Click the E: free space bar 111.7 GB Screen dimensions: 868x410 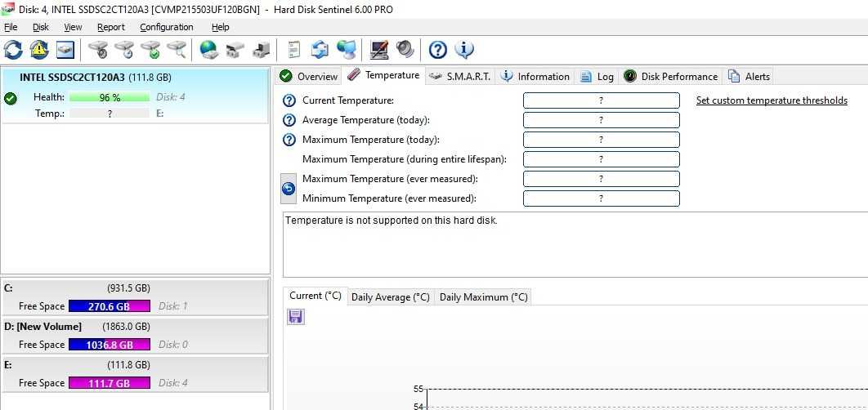pos(109,383)
